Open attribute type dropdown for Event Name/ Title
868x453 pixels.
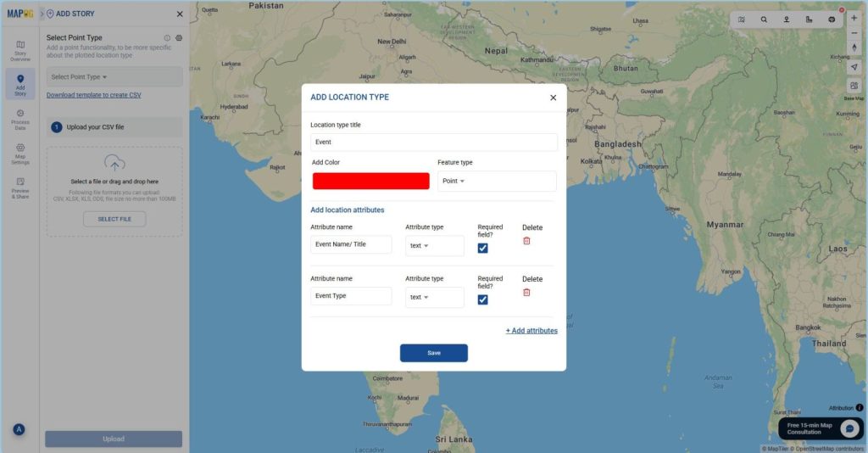point(434,246)
